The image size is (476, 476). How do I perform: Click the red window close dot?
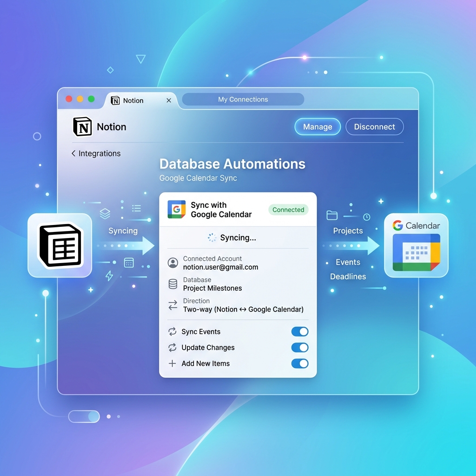(69, 99)
